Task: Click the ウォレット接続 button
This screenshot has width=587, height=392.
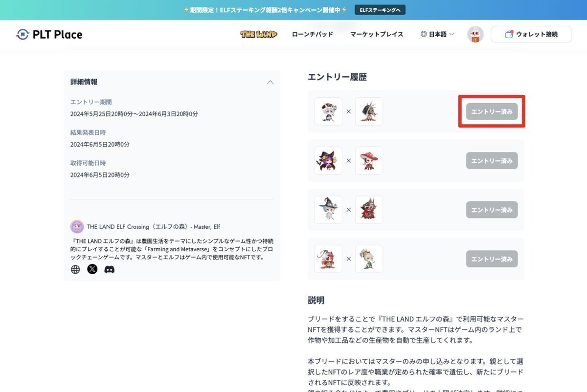Action: (531, 34)
